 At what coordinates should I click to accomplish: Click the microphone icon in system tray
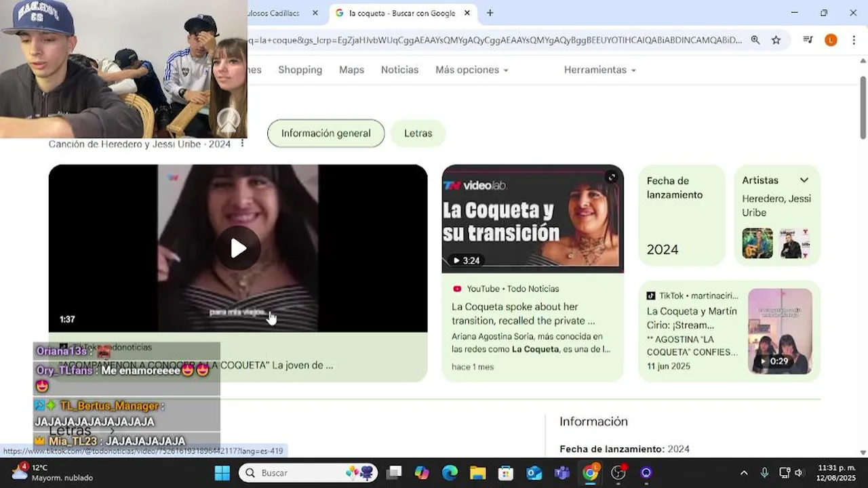pos(764,472)
